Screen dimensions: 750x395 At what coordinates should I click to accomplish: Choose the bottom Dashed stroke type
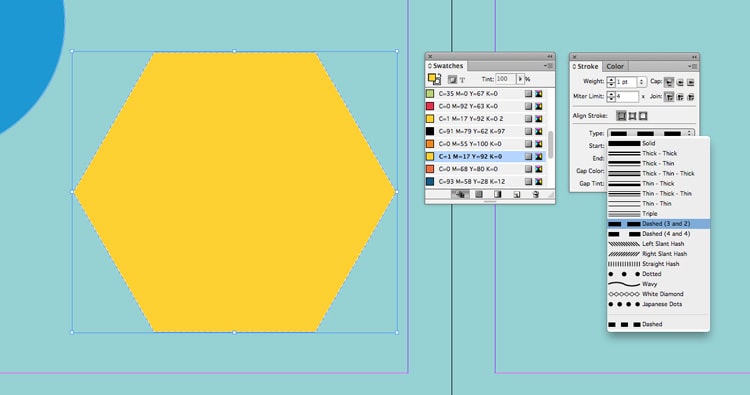659,324
